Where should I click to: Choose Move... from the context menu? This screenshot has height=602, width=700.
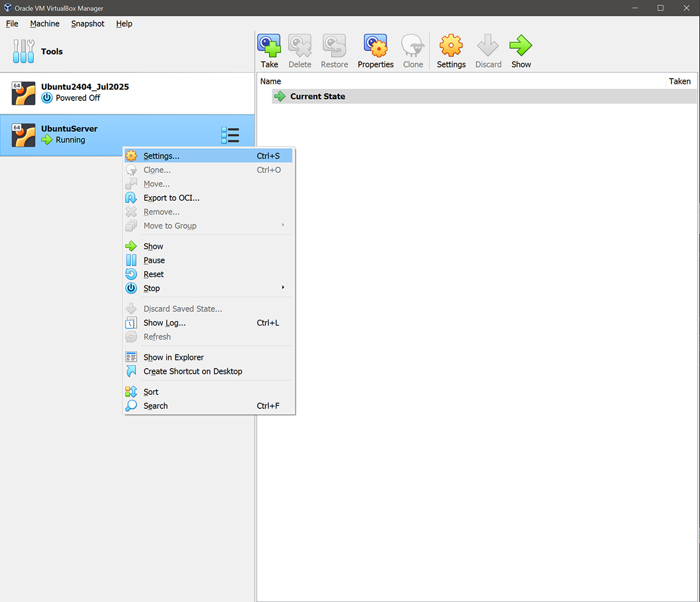(208, 184)
